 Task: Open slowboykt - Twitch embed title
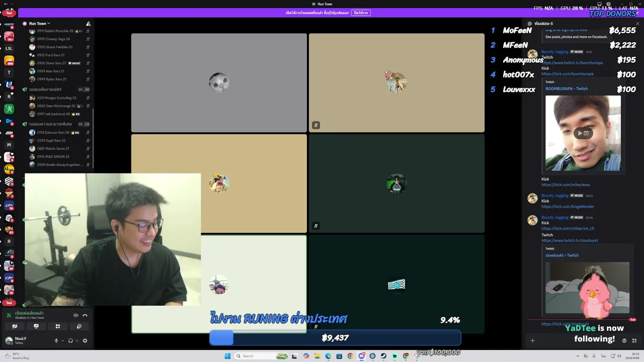(x=562, y=255)
